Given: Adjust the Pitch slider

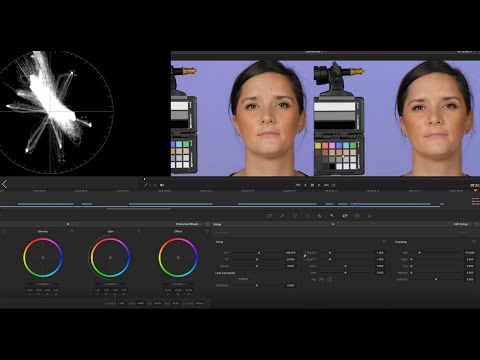Looking at the screenshot, I should [345, 266].
